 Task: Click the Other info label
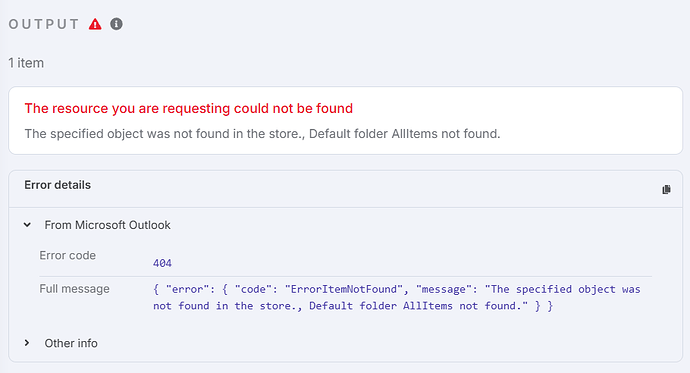coord(71,343)
